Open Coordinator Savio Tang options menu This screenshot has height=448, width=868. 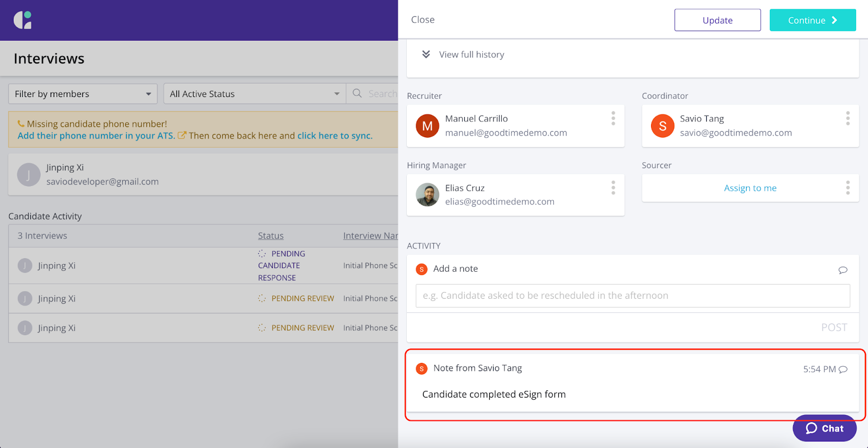tap(847, 118)
